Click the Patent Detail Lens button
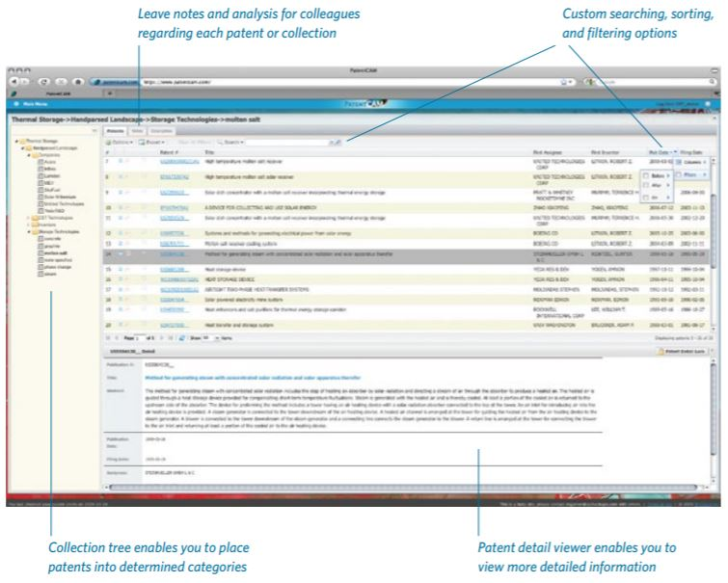 [682, 352]
